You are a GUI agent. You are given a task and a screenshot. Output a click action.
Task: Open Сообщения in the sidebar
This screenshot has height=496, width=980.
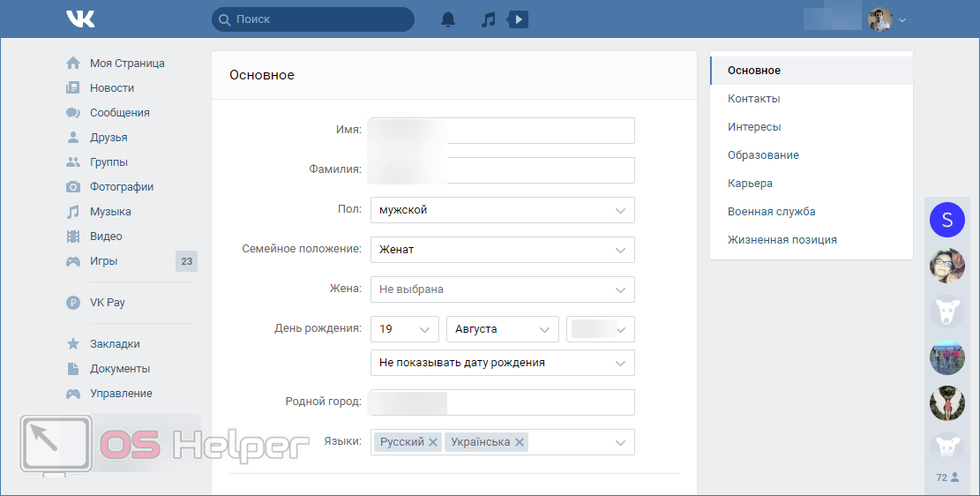(x=119, y=113)
